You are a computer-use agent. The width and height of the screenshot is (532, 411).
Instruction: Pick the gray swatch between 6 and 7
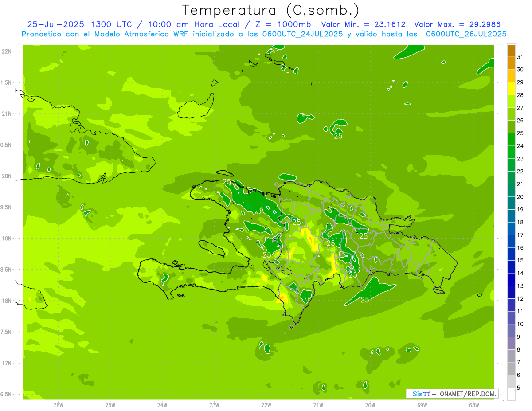point(511,369)
